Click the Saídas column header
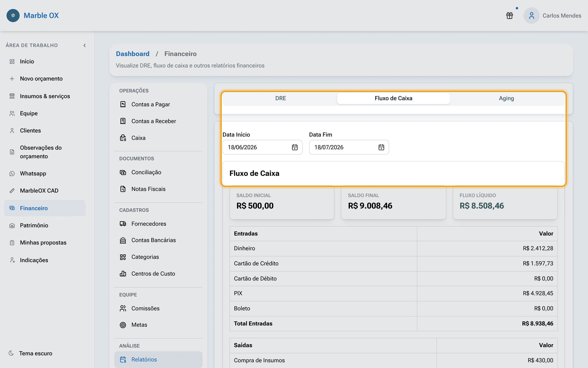 click(243, 345)
